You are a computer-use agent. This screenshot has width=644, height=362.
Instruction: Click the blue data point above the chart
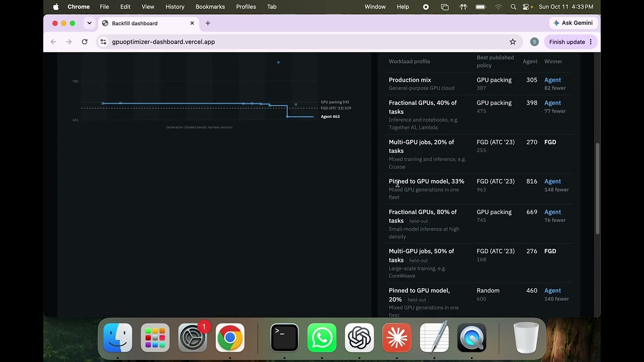278,62
